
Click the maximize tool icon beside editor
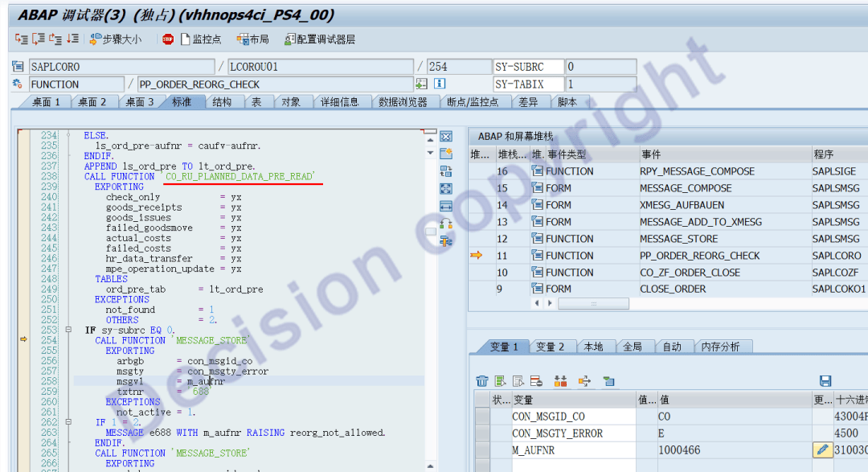pos(446,188)
